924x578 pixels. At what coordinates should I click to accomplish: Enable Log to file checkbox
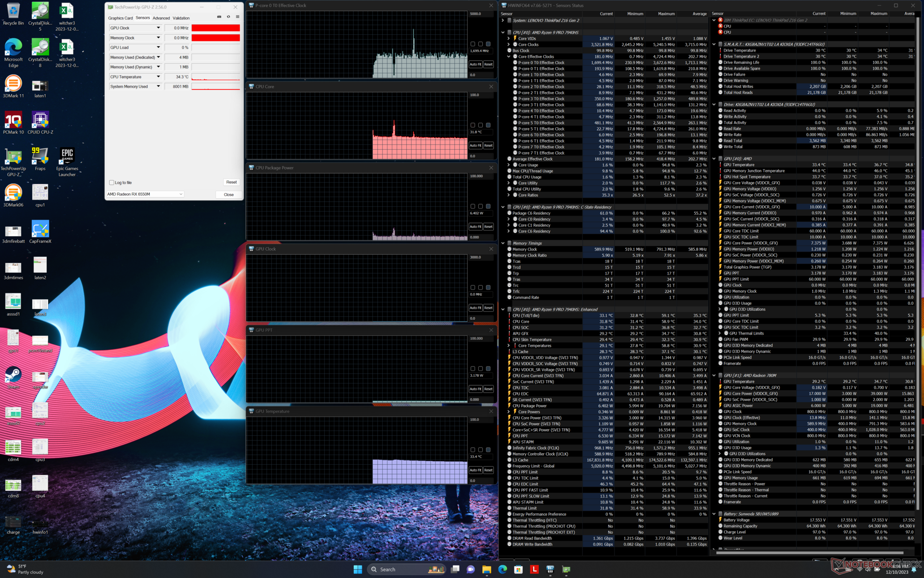pos(112,183)
